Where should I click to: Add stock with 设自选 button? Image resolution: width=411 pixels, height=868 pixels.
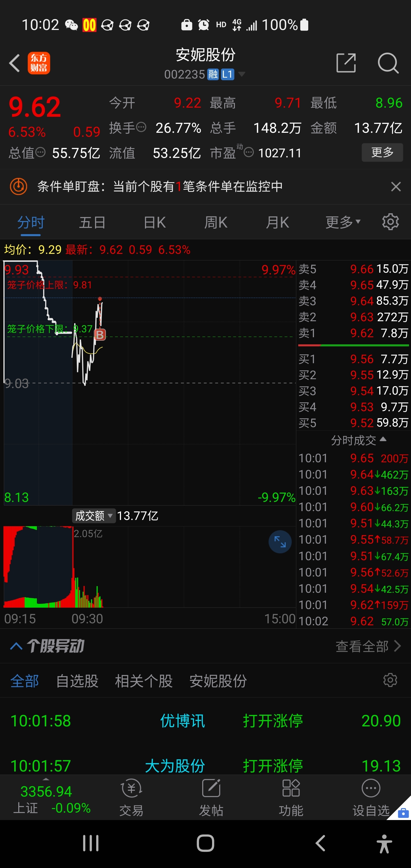coord(371,798)
